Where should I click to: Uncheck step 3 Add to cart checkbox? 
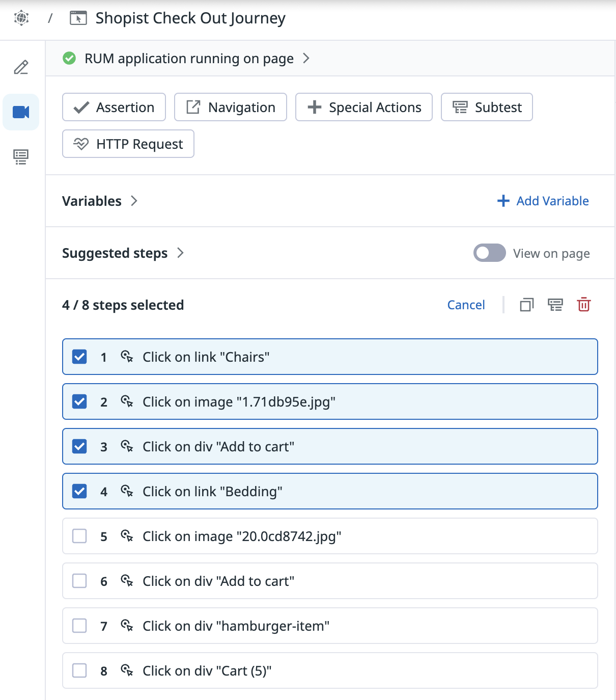(79, 446)
